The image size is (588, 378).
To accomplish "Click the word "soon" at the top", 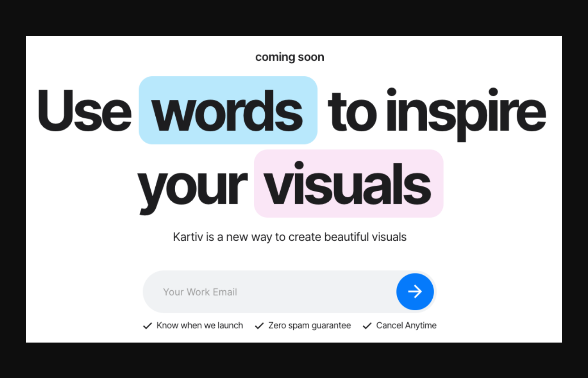I will 311,57.
